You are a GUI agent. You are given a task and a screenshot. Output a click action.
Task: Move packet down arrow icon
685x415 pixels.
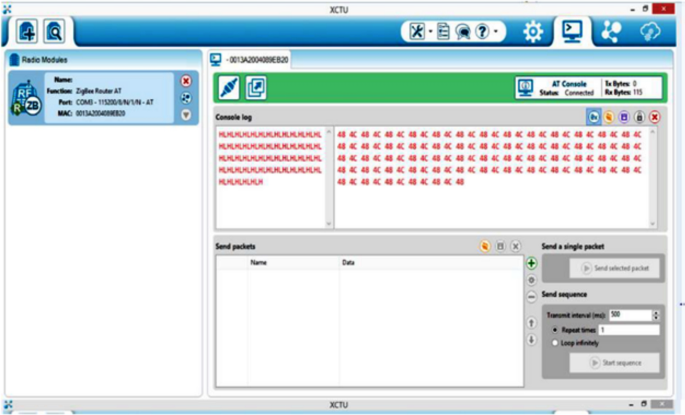[x=531, y=339]
